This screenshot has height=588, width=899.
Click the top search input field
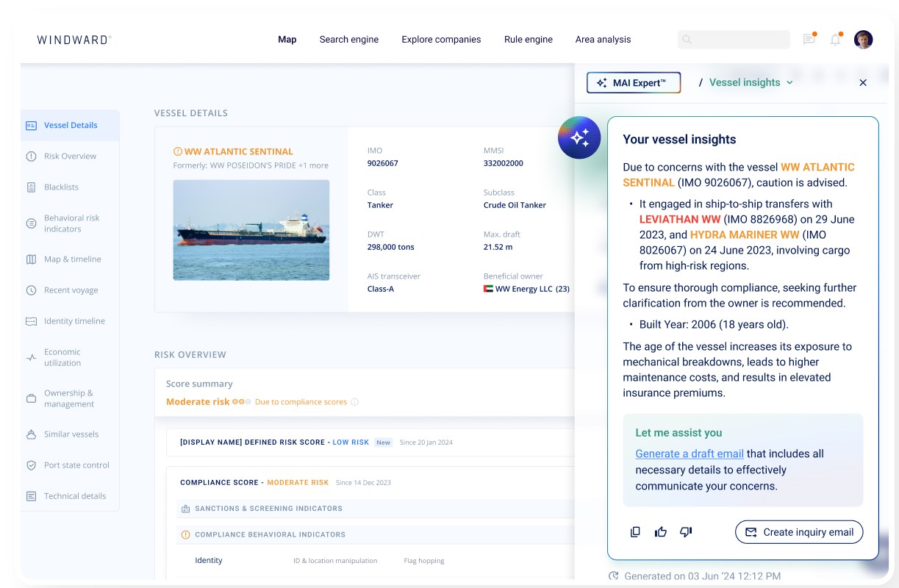pos(735,40)
